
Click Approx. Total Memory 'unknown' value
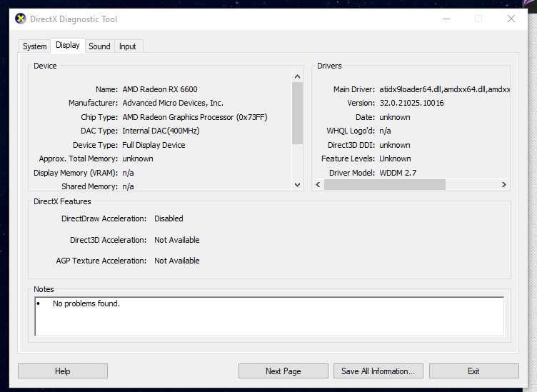point(138,159)
